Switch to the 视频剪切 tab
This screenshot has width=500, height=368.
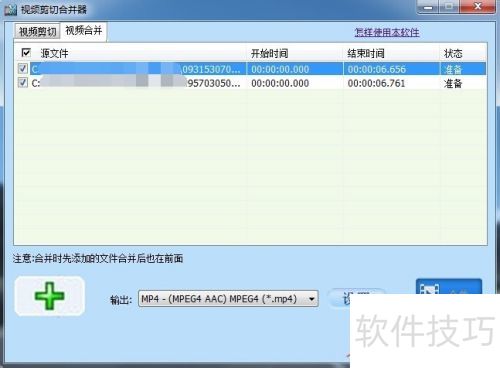37,32
